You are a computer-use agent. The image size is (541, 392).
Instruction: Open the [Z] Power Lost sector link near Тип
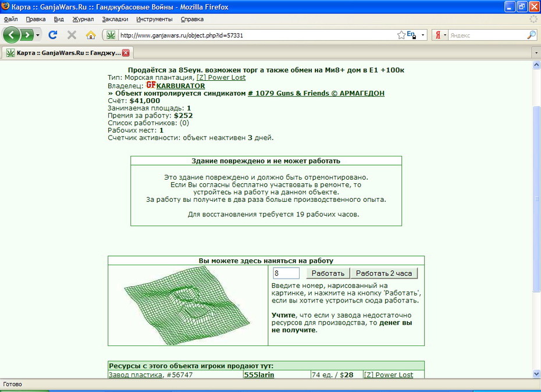[221, 77]
